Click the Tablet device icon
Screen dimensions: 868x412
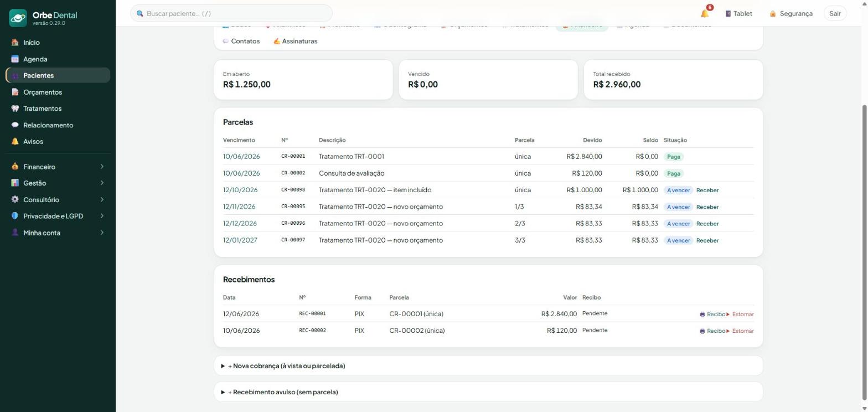[x=728, y=13]
